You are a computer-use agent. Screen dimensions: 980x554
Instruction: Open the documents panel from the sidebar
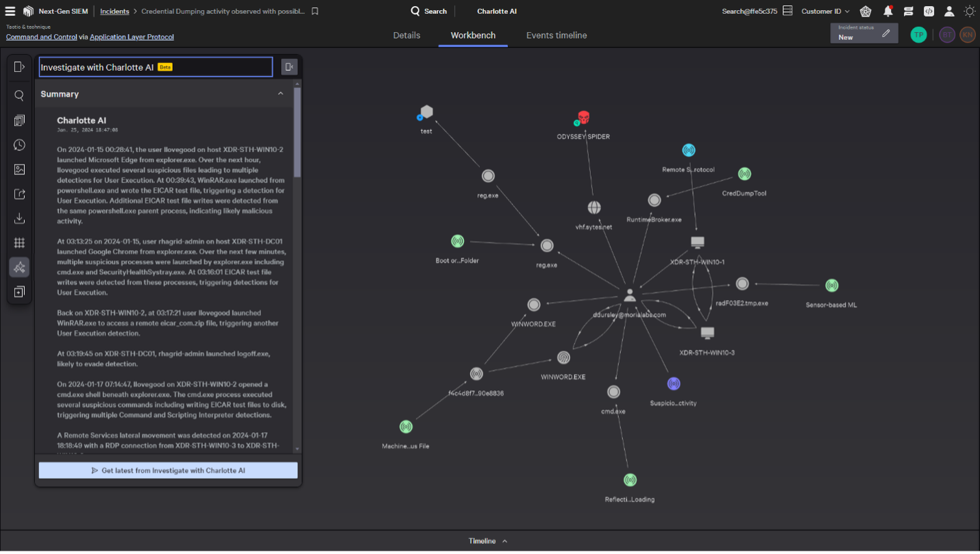19,120
